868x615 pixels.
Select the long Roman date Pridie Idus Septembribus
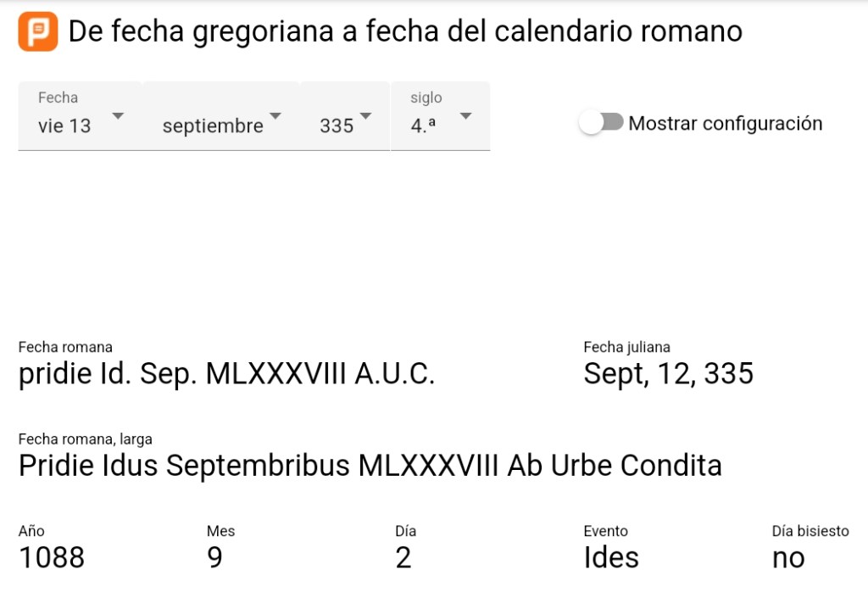pyautogui.click(x=370, y=466)
